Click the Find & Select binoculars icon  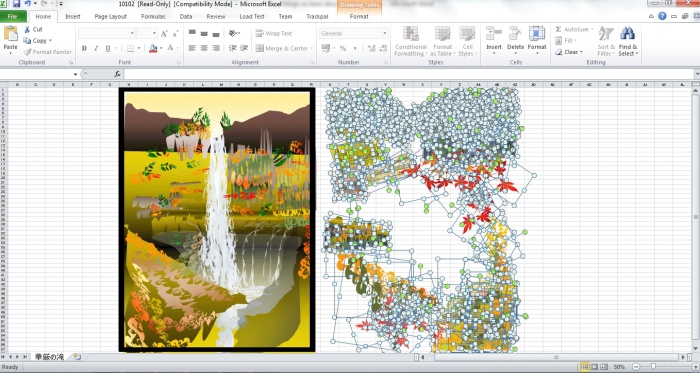(628, 33)
